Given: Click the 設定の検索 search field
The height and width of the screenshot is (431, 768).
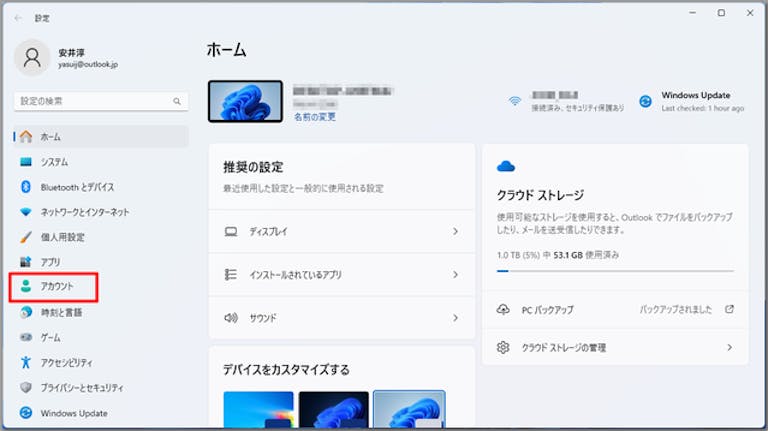Looking at the screenshot, I should coord(101,101).
